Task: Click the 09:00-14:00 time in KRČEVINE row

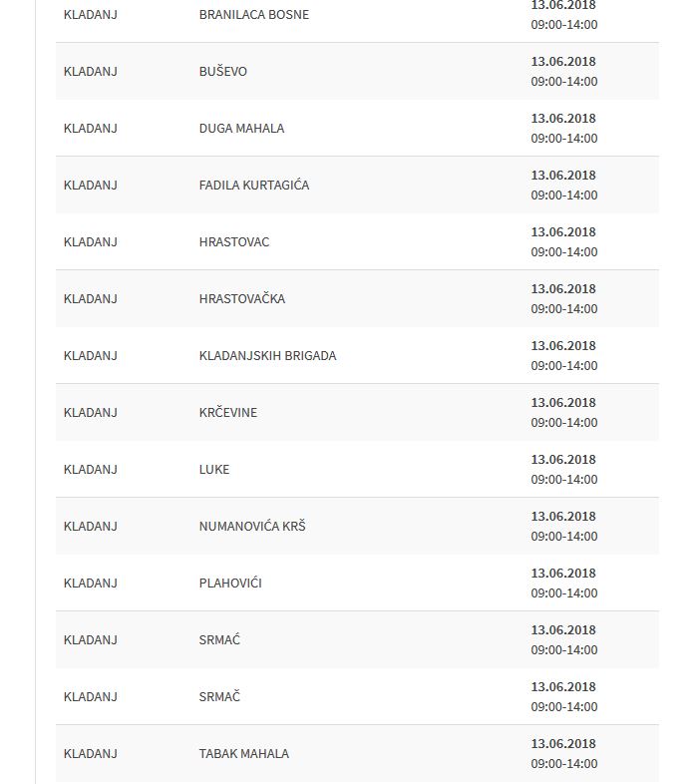Action: [x=563, y=423]
